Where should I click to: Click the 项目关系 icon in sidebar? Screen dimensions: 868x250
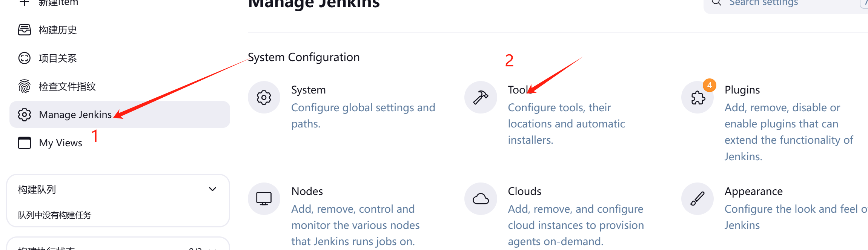pyautogui.click(x=25, y=58)
